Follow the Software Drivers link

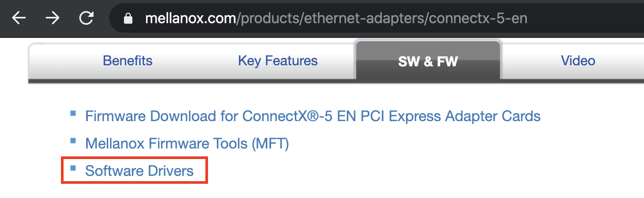click(139, 171)
